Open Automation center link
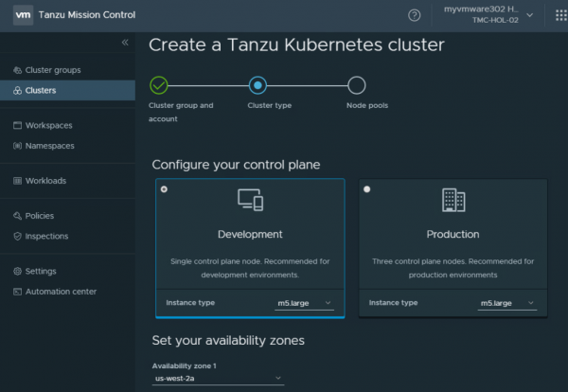568x392 pixels. [x=61, y=292]
